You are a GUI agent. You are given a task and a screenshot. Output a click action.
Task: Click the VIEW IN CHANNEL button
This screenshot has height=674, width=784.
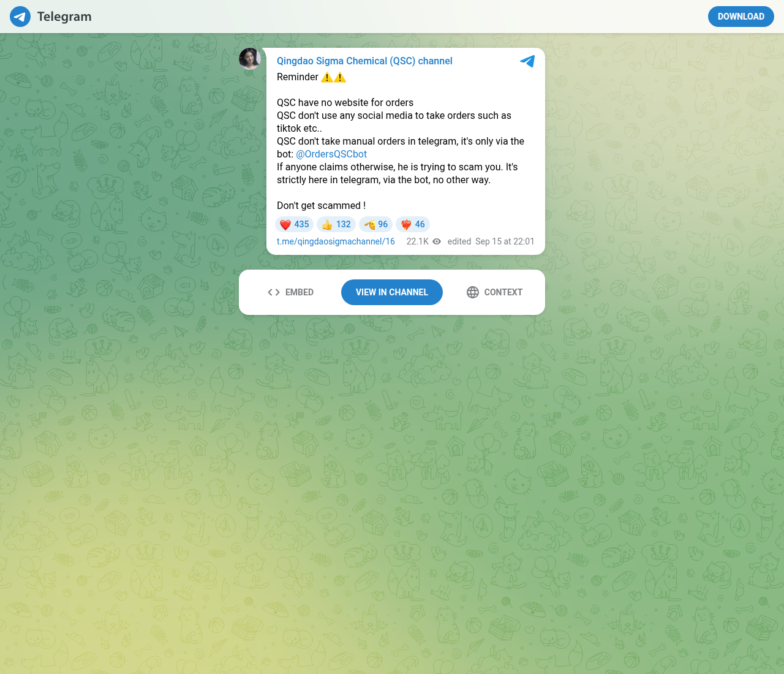pos(392,292)
